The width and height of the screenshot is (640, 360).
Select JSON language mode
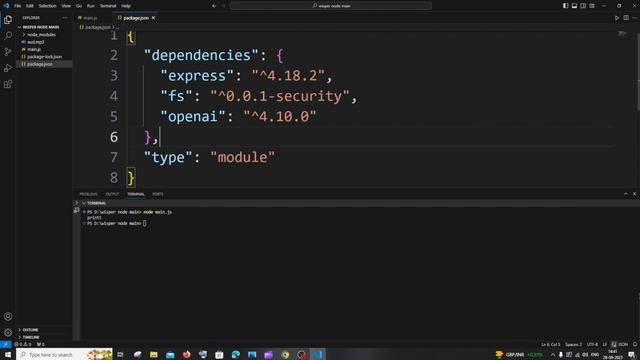pos(623,344)
